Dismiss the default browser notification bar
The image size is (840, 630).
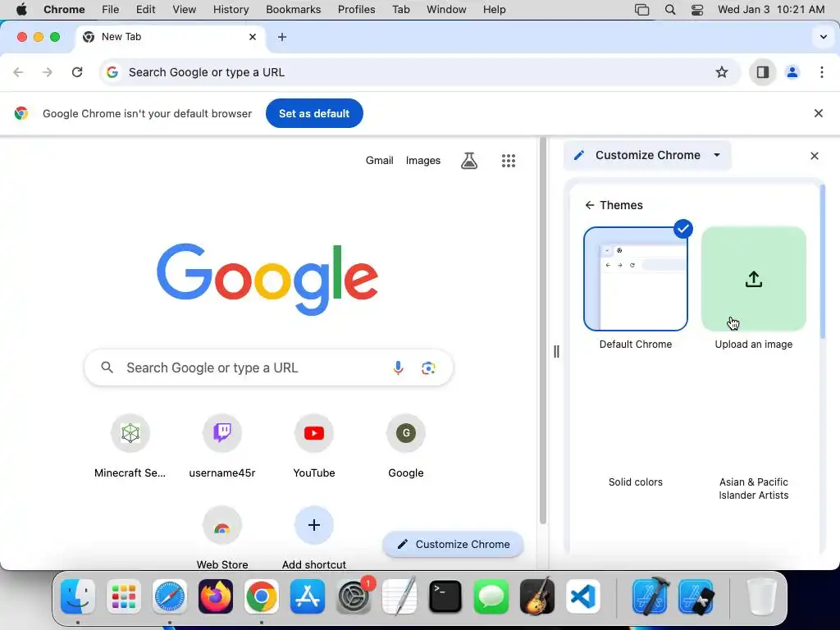click(x=818, y=113)
